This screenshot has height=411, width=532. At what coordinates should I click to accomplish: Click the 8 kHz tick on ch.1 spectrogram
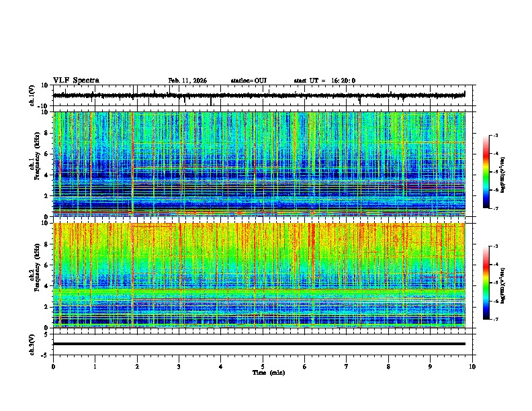[x=47, y=133]
